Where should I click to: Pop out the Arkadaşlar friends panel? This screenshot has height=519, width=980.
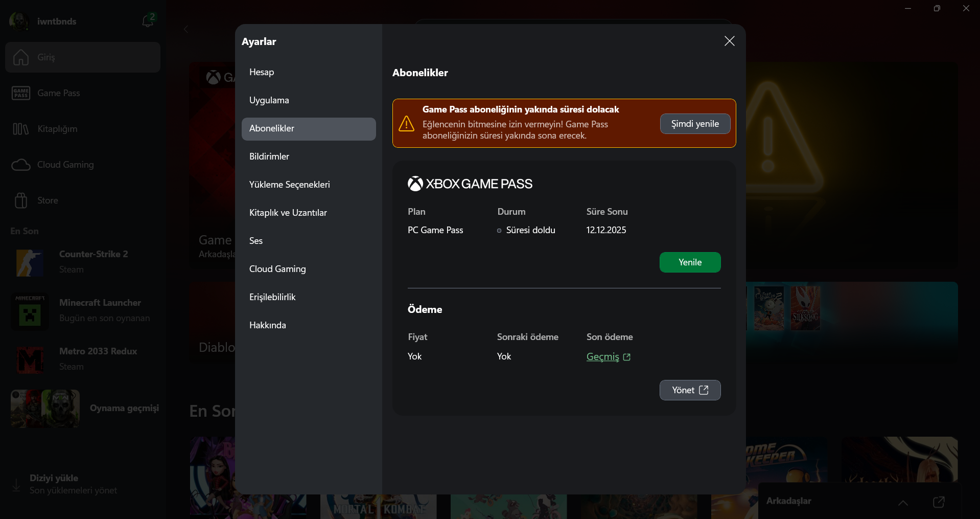pyautogui.click(x=939, y=502)
